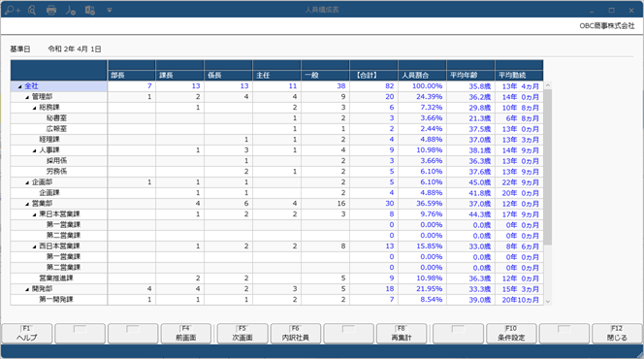
Task: Click the printer icon to print
Action: coord(51,10)
